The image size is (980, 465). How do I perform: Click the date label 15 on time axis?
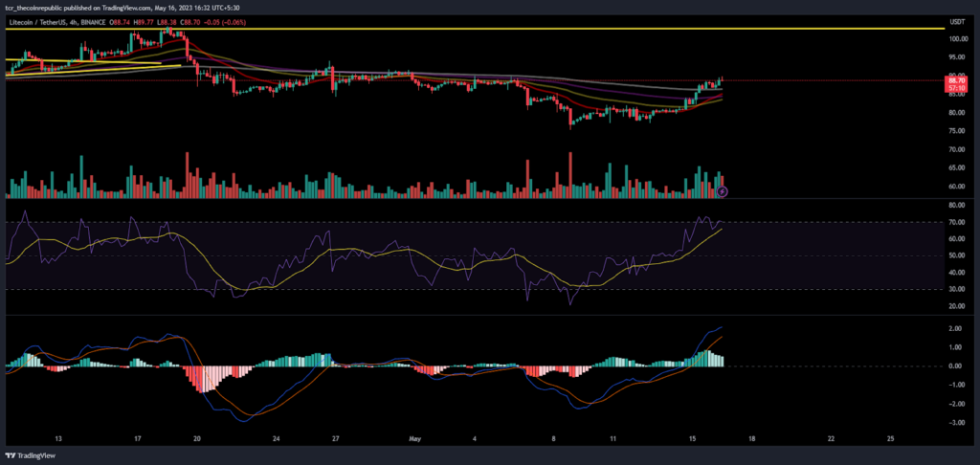click(693, 438)
